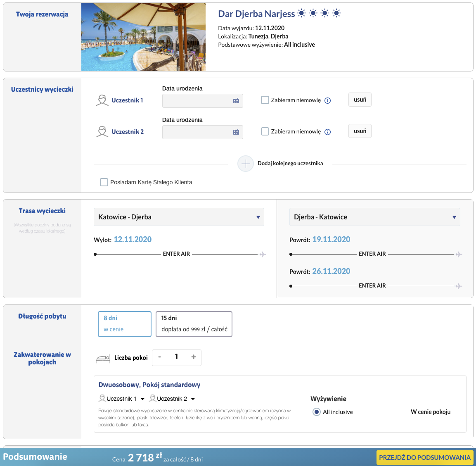Check Zabieram niemowlę for Uczestnik 2
This screenshot has width=476, height=466.
[265, 131]
